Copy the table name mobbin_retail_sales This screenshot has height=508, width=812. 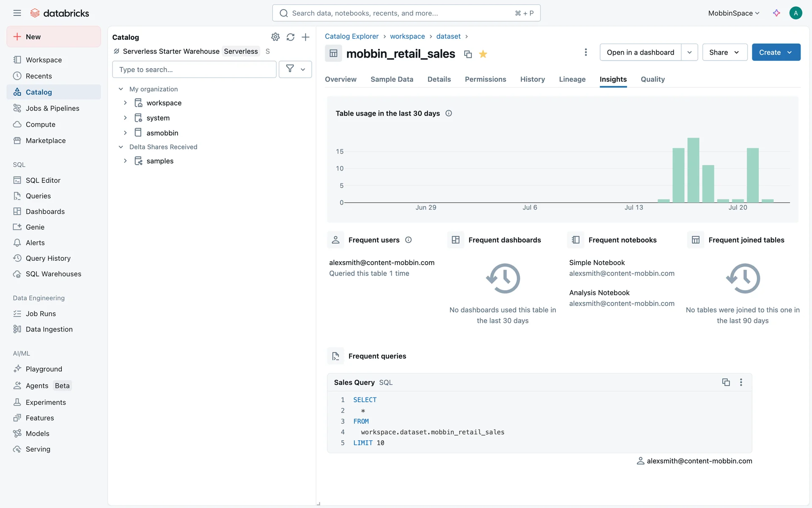[x=468, y=54]
